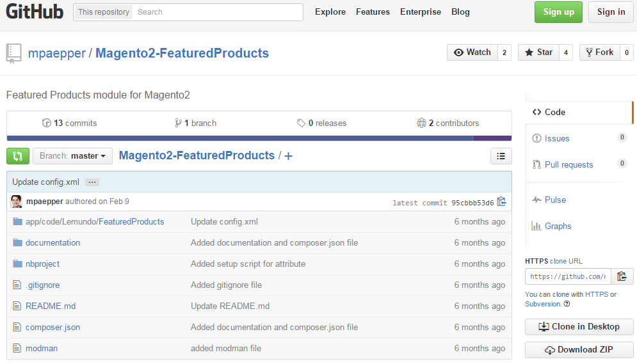
Task: Open the Enterprise menu item
Action: coord(421,12)
